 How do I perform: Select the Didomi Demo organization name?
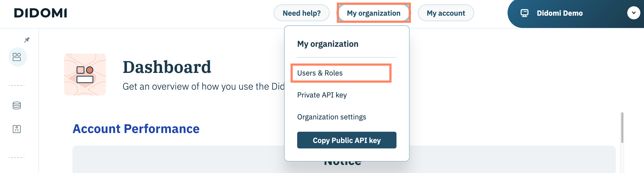tap(560, 13)
